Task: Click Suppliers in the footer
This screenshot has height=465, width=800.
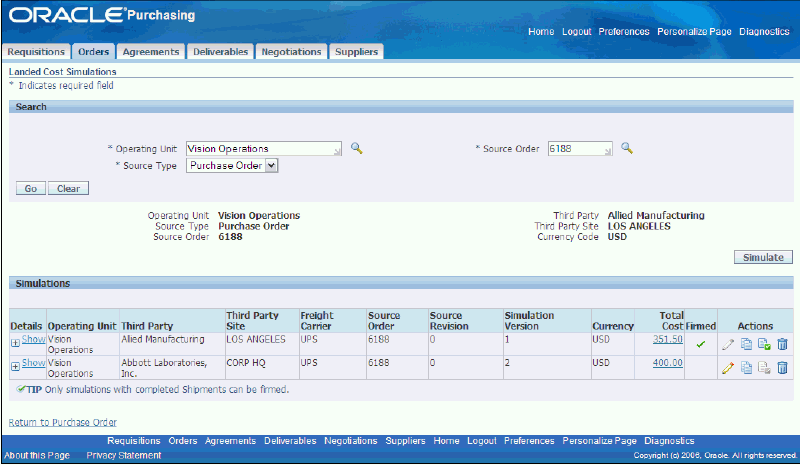Action: 406,440
